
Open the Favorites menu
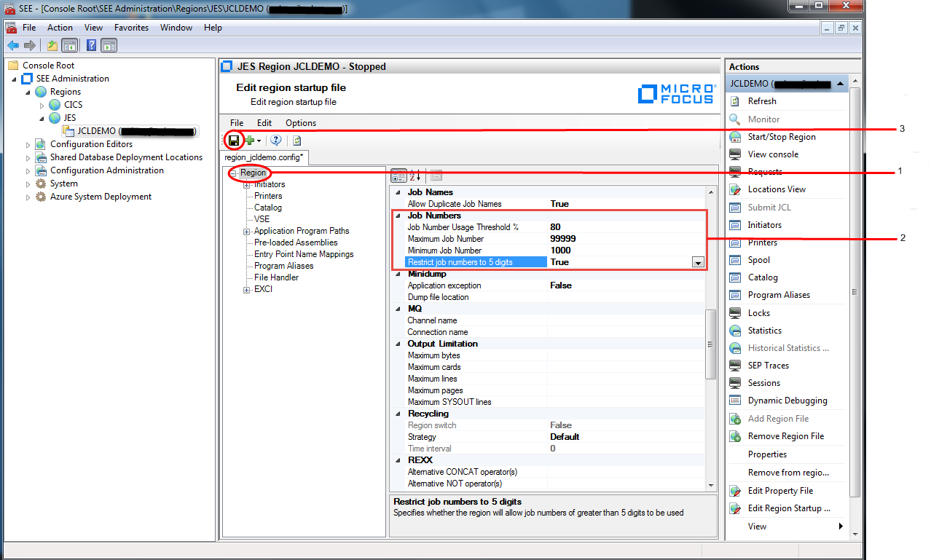click(131, 28)
